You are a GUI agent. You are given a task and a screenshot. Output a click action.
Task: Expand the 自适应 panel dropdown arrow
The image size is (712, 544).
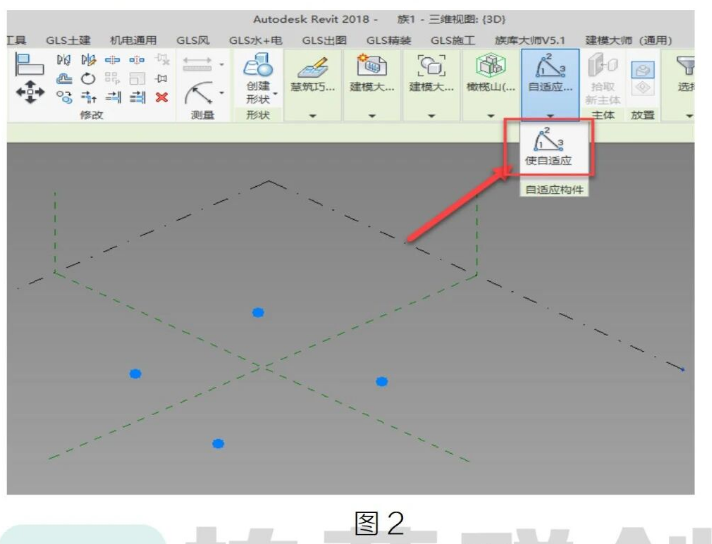[x=550, y=116]
